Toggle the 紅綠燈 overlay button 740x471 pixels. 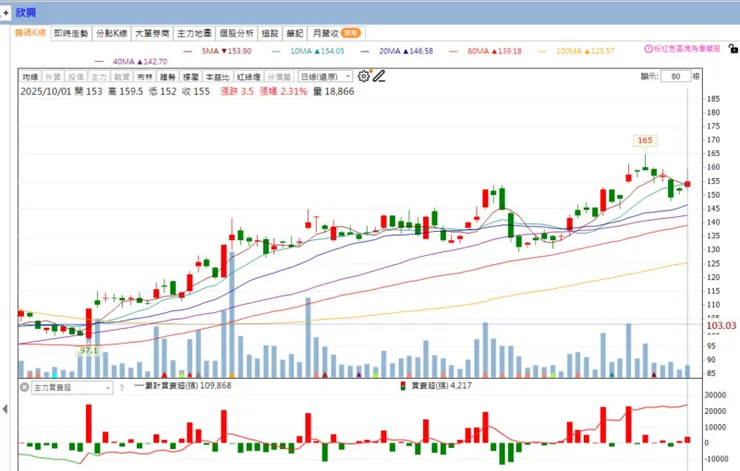point(249,76)
